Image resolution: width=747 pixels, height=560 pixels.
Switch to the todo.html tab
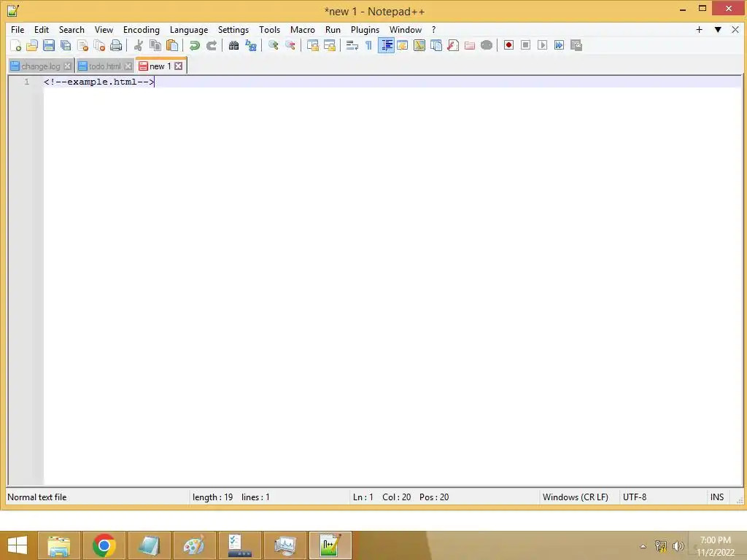(104, 66)
